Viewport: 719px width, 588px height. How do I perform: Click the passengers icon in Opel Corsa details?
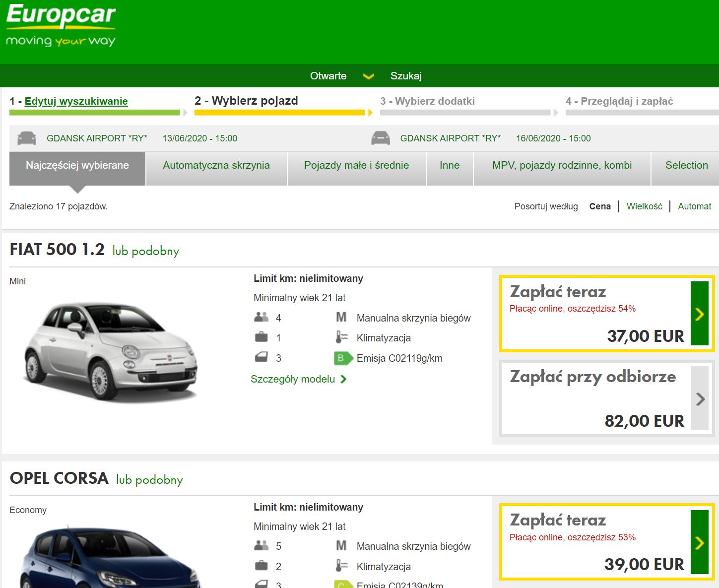[x=261, y=546]
